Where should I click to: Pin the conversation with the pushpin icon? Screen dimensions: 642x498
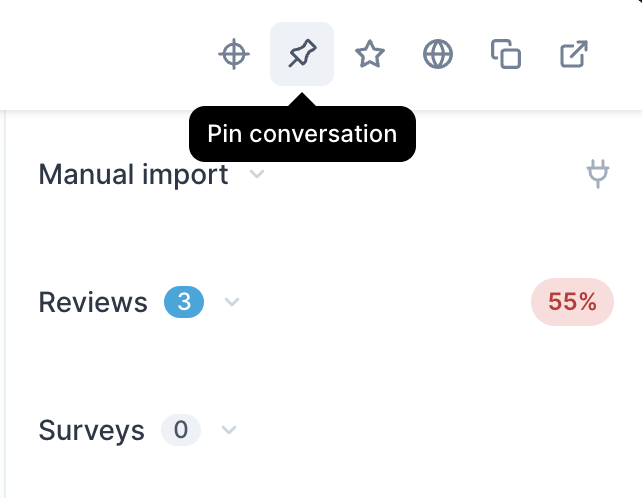(x=302, y=54)
